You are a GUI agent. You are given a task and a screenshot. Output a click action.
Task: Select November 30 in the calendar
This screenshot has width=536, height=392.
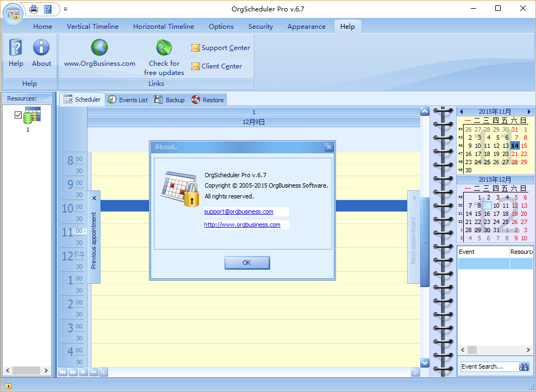click(468, 170)
